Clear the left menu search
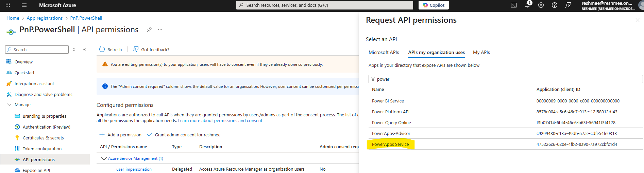Image resolution: width=644 pixels, height=173 pixels. (x=74, y=50)
